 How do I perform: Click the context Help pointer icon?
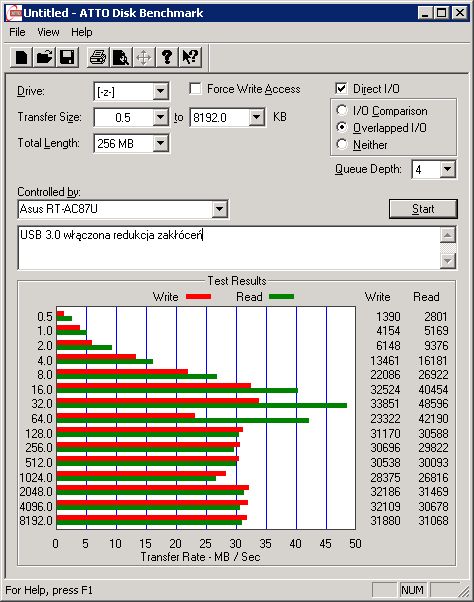coord(190,58)
